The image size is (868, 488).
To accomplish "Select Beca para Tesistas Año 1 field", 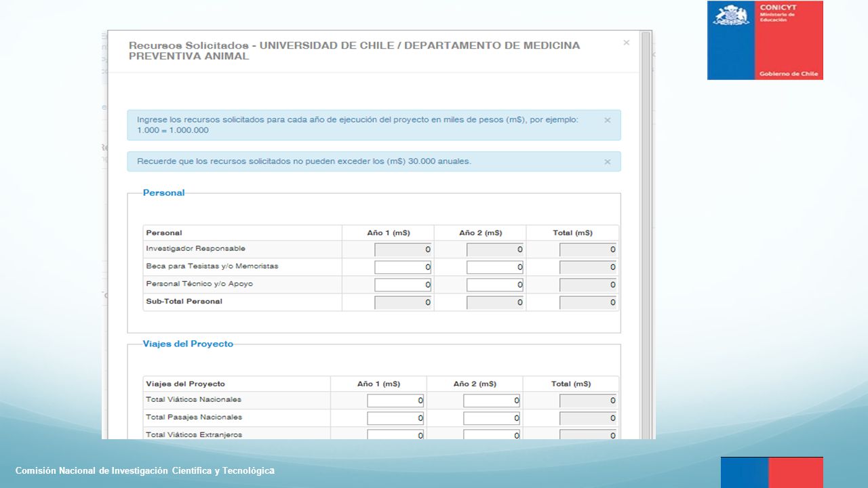I will (403, 267).
